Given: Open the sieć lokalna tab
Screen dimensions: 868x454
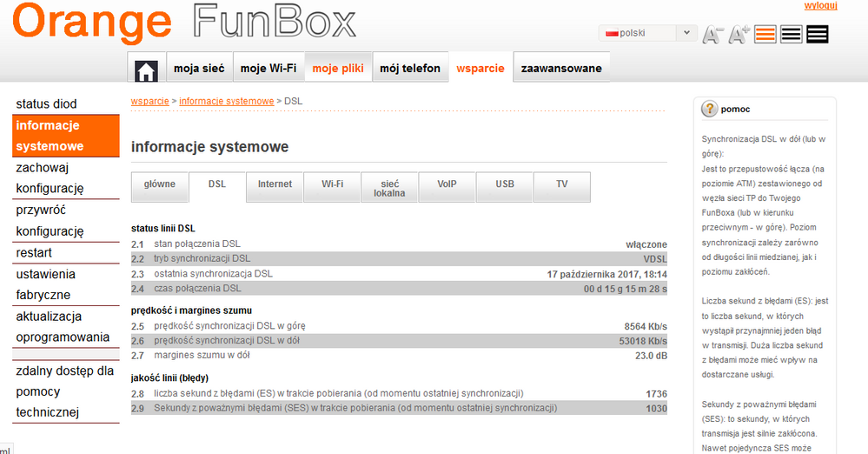Looking at the screenshot, I should tap(389, 188).
